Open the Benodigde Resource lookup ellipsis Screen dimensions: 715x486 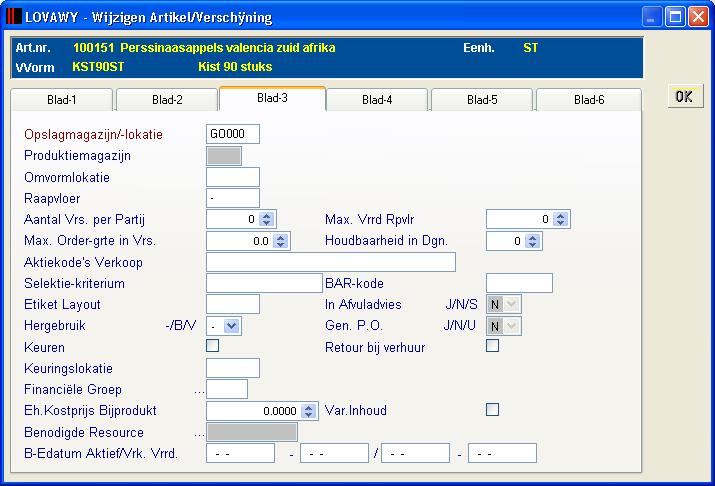(x=199, y=434)
